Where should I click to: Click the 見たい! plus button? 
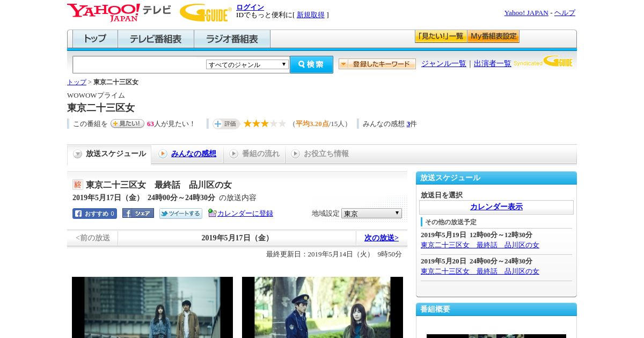(127, 123)
